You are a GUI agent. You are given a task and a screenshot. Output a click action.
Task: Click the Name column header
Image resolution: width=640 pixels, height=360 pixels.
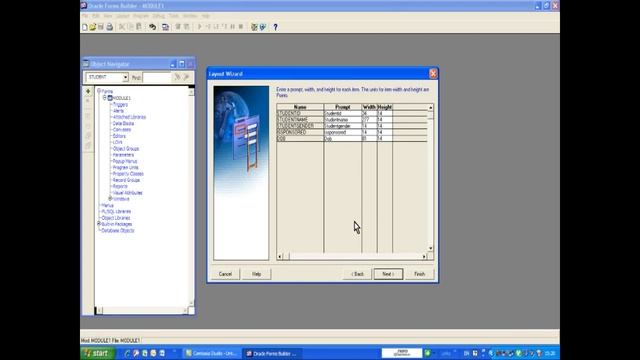coord(300,107)
